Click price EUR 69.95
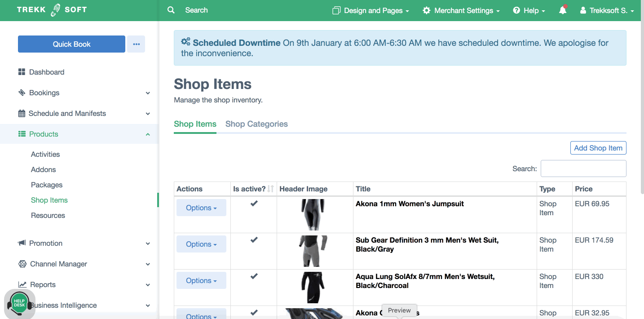The image size is (644, 319). 592,204
